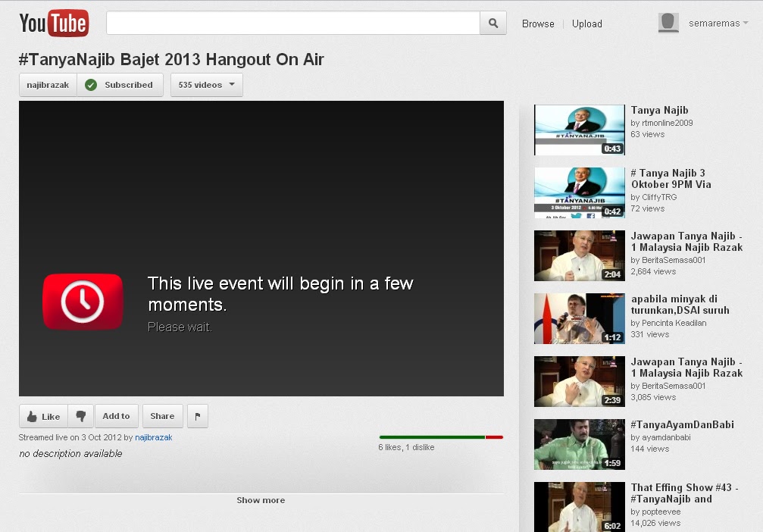763x532 pixels.
Task: Click the '#TanyaNajib Bajet 2013 Hangout On Air' heading
Action: pyautogui.click(x=171, y=59)
